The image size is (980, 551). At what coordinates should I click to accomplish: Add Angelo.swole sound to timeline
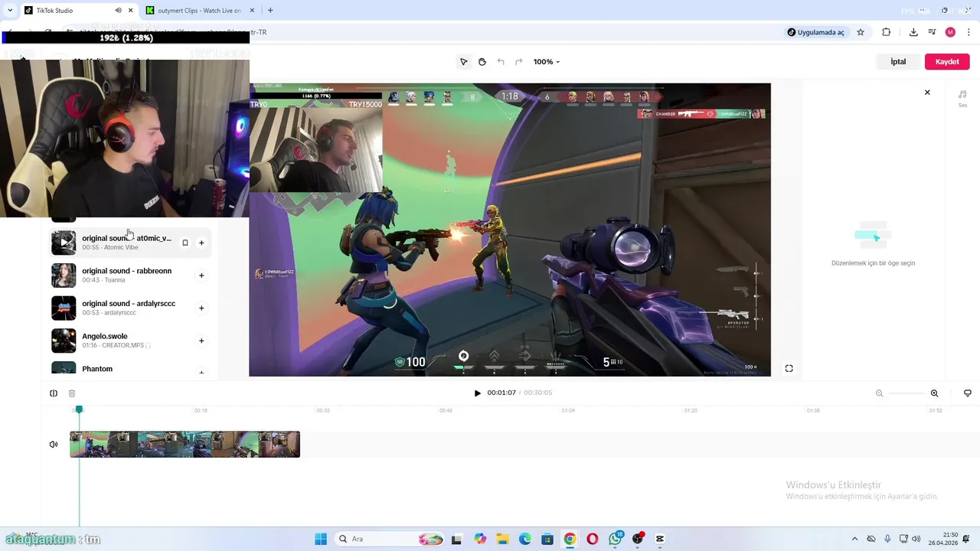click(201, 341)
